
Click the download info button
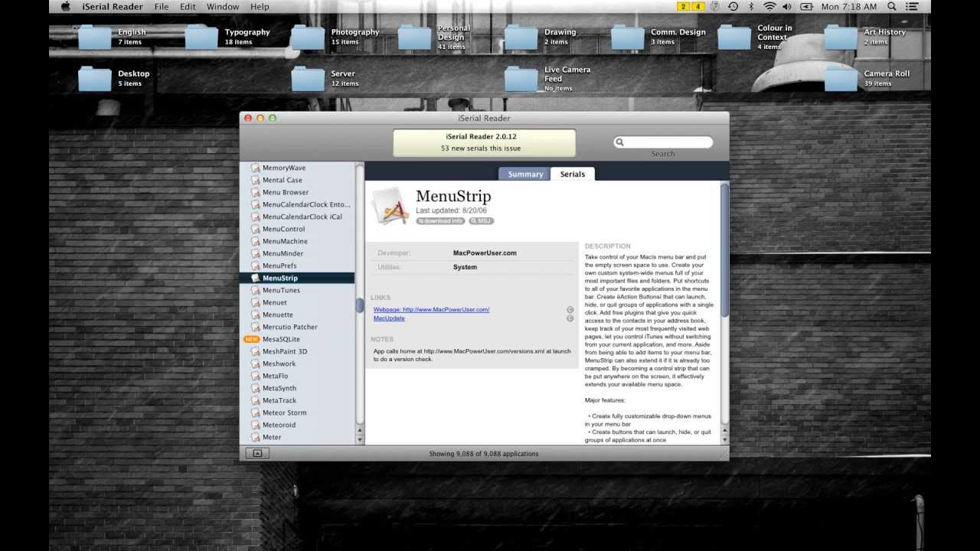pos(440,221)
